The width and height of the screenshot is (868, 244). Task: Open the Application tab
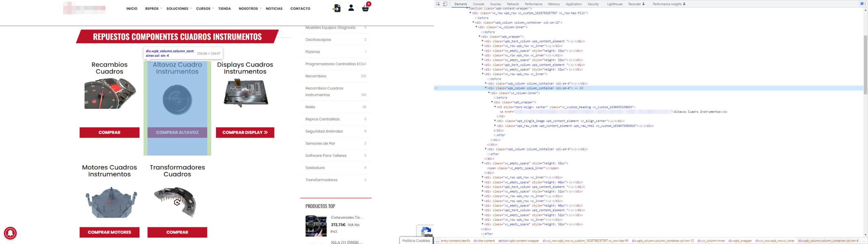point(574,4)
